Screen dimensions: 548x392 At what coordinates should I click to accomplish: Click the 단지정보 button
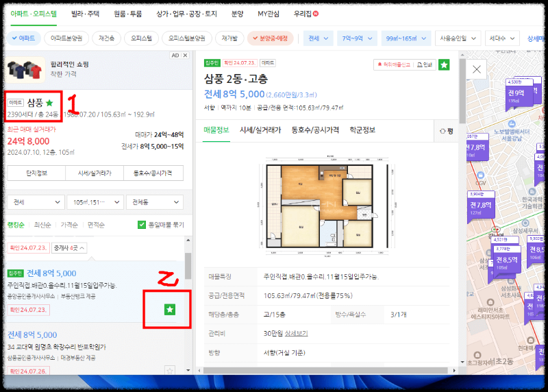tap(37, 173)
